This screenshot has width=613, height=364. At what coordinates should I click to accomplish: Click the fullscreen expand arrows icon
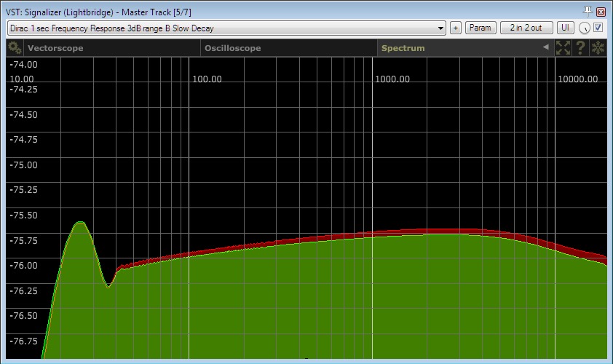(563, 48)
